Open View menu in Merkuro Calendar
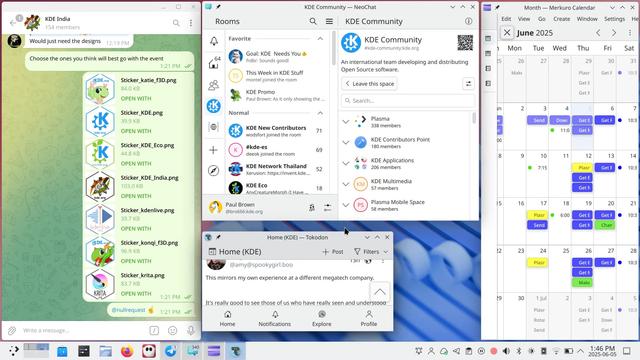640x360 pixels. pyautogui.click(x=524, y=19)
